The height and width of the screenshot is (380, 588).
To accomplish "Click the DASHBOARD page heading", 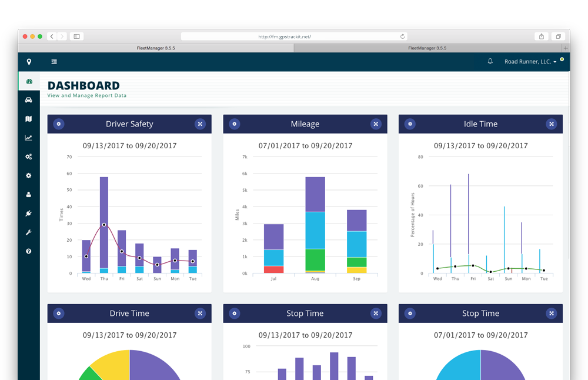I will [83, 85].
